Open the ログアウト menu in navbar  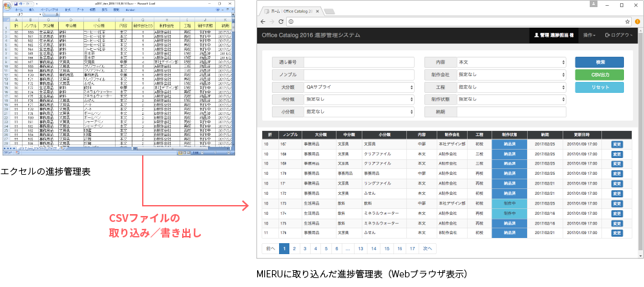pos(619,35)
